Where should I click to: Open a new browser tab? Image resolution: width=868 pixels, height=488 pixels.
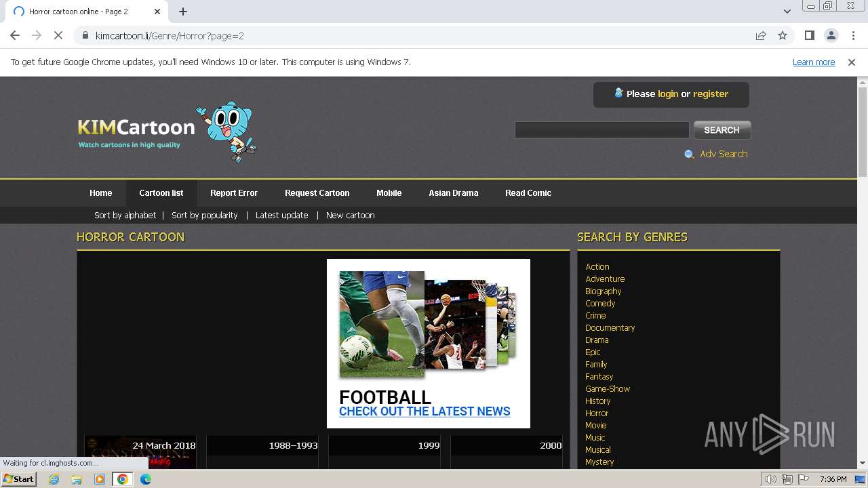(x=183, y=12)
